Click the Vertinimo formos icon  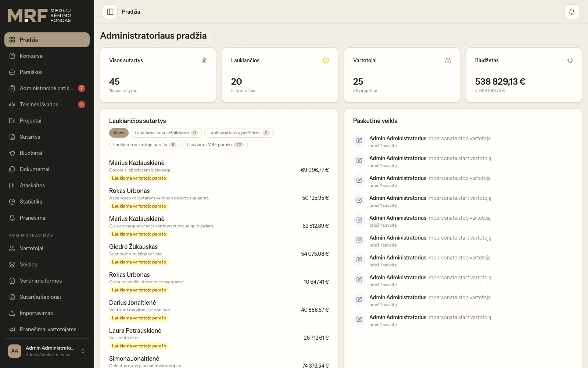[12, 281]
